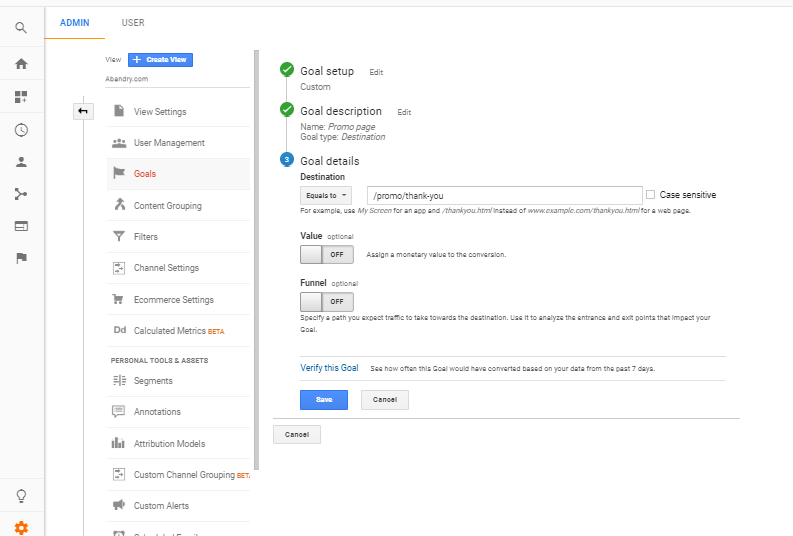Click the Calculated Metrics Dd icon
Image resolution: width=793 pixels, height=536 pixels.
click(x=120, y=330)
